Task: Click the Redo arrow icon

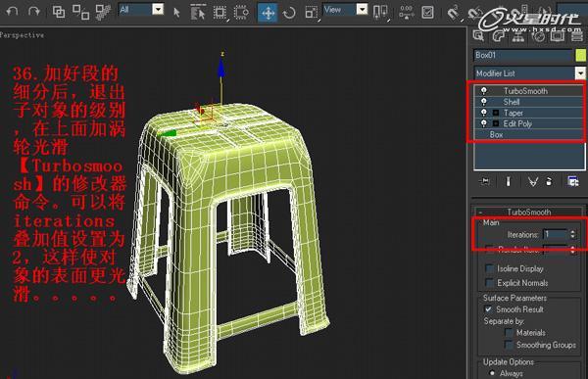Action: click(x=34, y=11)
